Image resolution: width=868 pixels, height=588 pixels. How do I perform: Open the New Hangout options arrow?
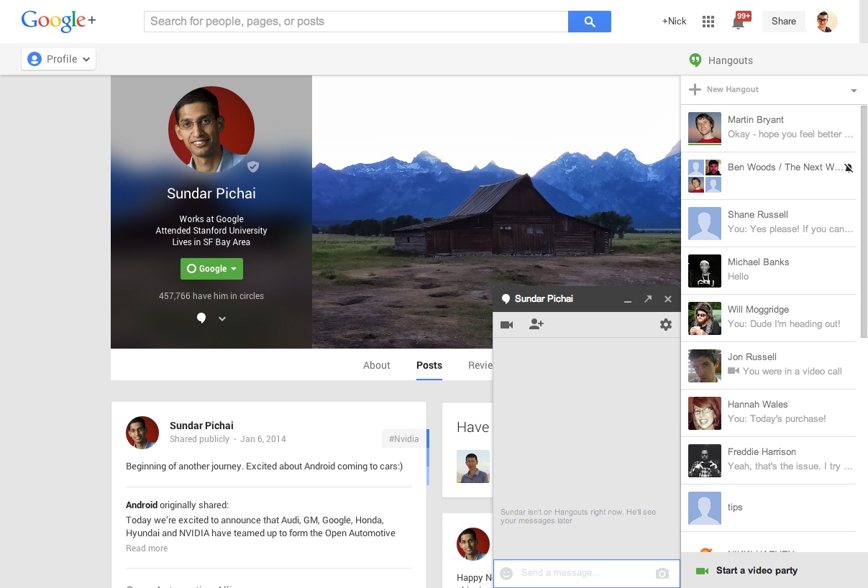point(854,91)
